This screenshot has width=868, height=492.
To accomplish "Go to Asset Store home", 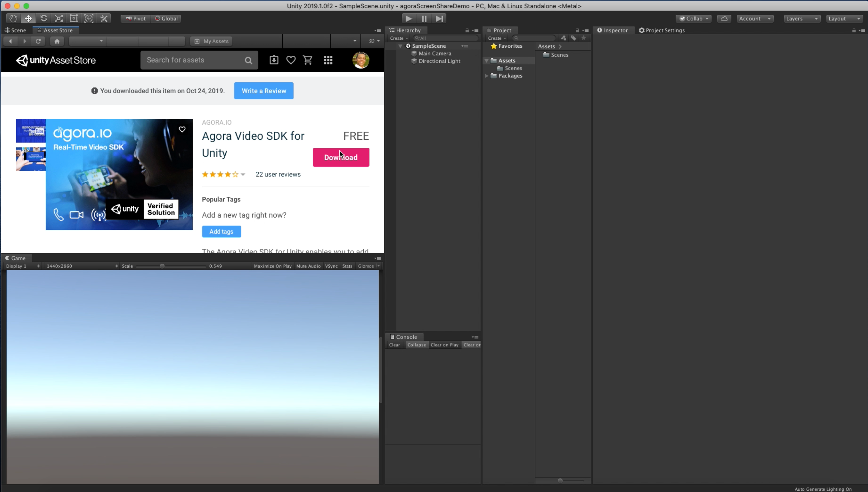I will (x=57, y=41).
